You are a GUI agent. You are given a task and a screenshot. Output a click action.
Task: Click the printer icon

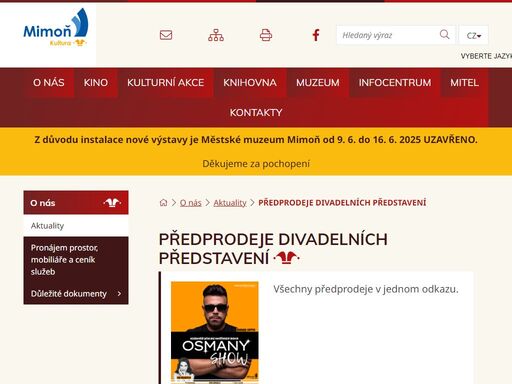[x=266, y=35]
